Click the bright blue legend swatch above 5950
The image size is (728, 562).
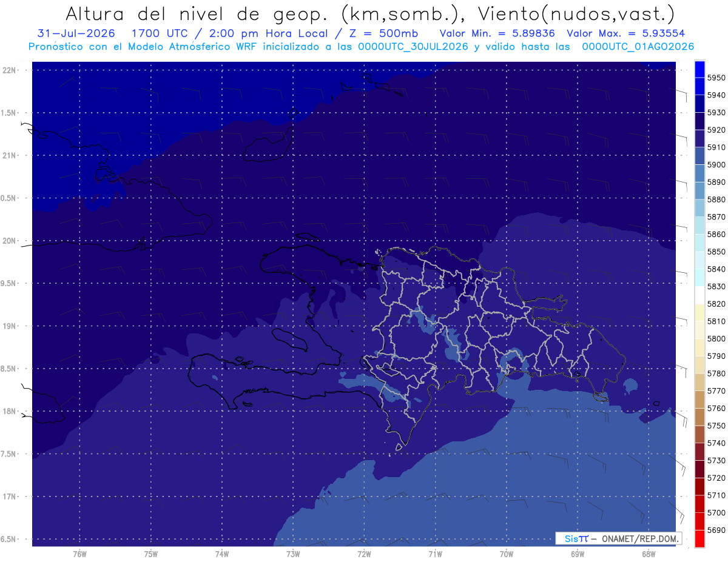(699, 69)
